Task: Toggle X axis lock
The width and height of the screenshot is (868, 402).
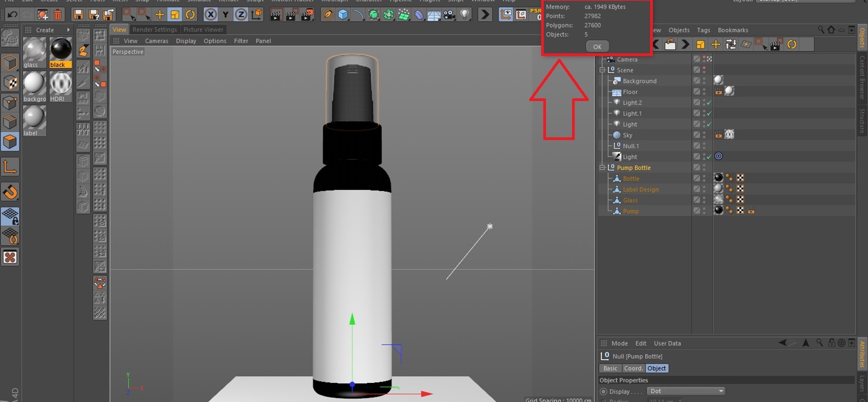Action: (210, 14)
